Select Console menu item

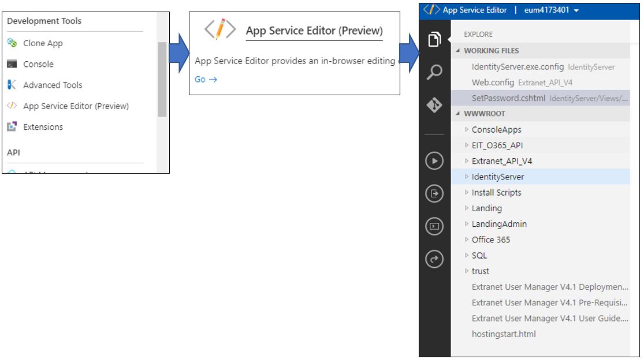click(x=38, y=64)
